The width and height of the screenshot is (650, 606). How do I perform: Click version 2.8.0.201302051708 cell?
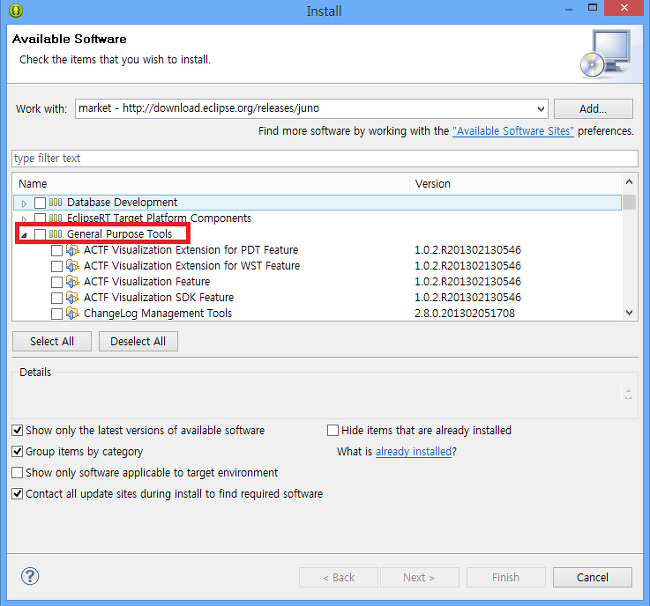point(464,313)
